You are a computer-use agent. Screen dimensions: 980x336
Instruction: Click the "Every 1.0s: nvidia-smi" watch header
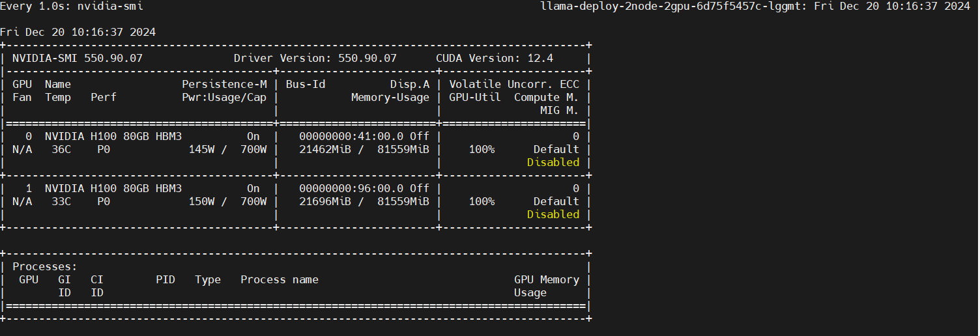[72, 6]
